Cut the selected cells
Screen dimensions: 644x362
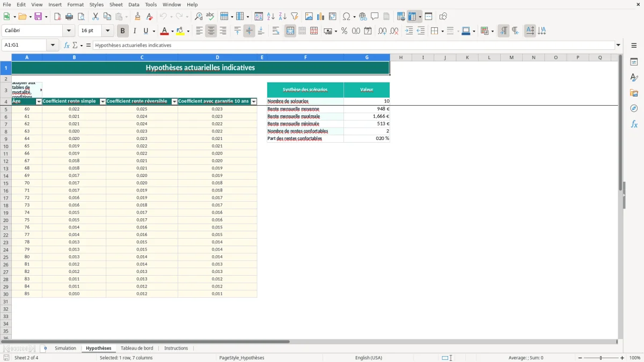pos(96,17)
